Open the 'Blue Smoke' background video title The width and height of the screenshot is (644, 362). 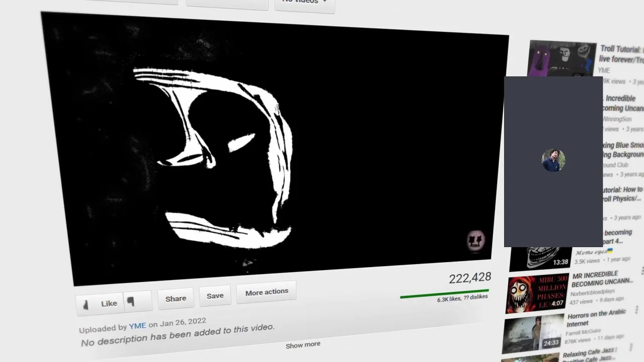(624, 150)
